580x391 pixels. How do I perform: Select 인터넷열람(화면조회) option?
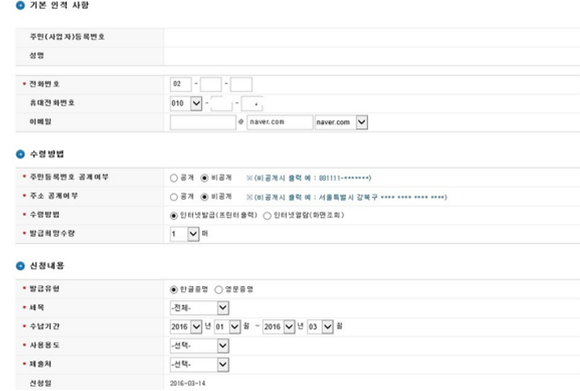pos(267,216)
